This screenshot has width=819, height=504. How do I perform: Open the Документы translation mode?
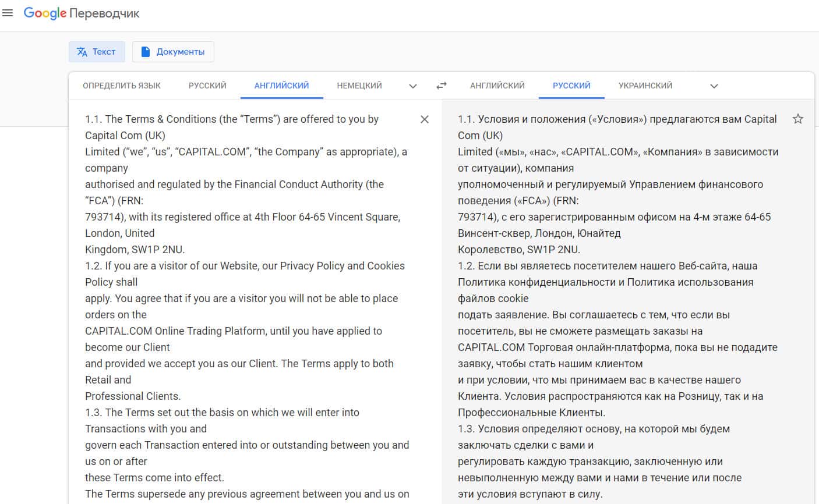173,52
